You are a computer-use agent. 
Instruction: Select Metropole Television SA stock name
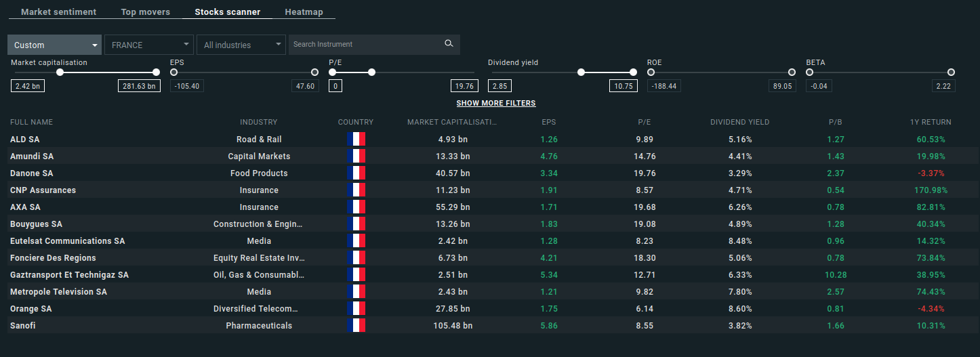(x=58, y=292)
